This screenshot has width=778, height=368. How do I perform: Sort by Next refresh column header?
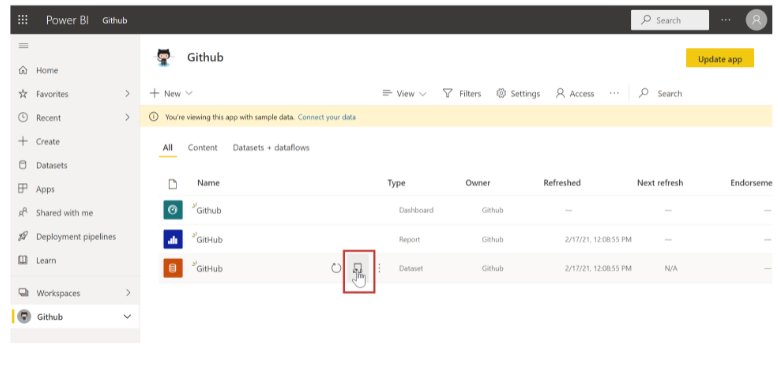tap(660, 183)
